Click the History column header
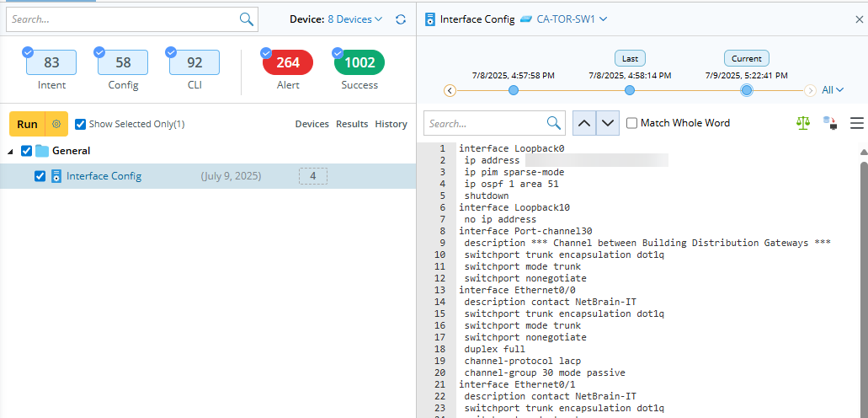Viewport: 868px width, 418px height. (391, 124)
